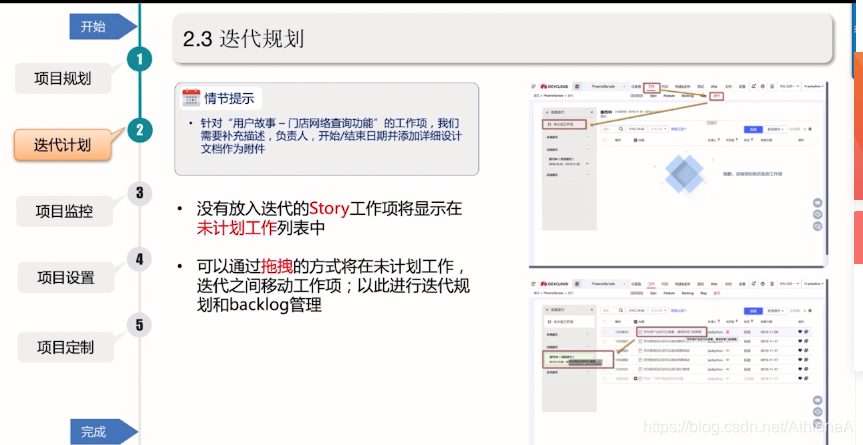Click Huawei DevCloud logo in upper screenshot
Image resolution: width=863 pixels, height=445 pixels.
(554, 86)
